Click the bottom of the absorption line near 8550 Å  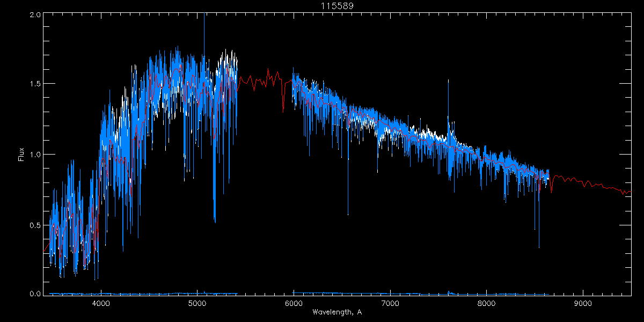pos(539,246)
